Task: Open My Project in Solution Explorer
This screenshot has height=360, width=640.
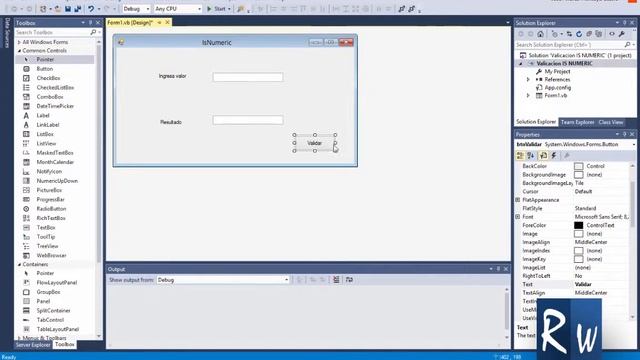Action: pos(557,71)
